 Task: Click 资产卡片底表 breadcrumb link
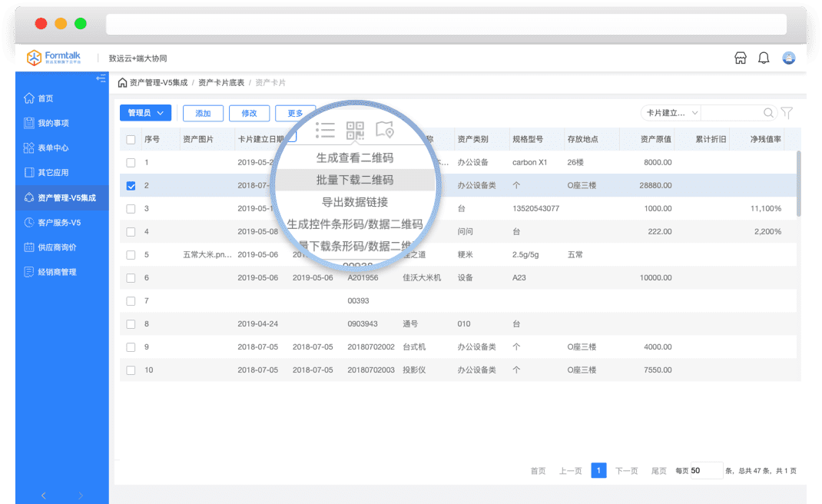pyautogui.click(x=221, y=82)
